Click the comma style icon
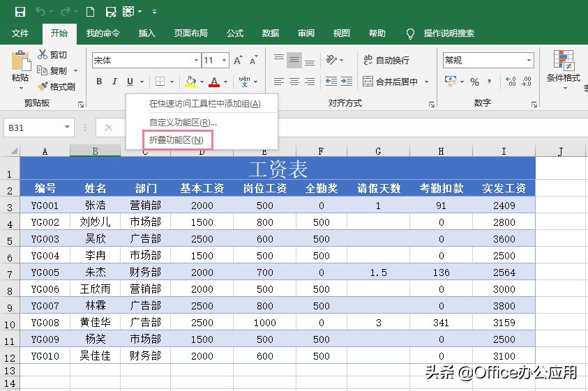The image size is (588, 391). 490,82
